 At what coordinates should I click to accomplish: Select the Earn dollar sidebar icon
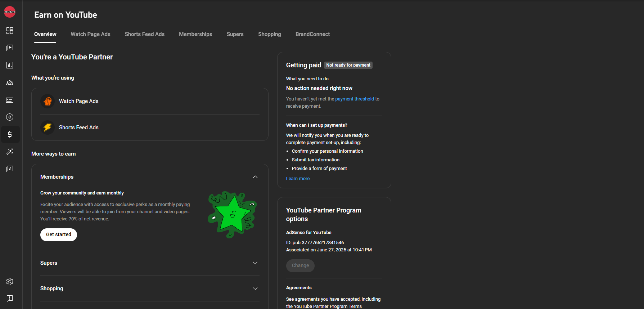tap(10, 134)
